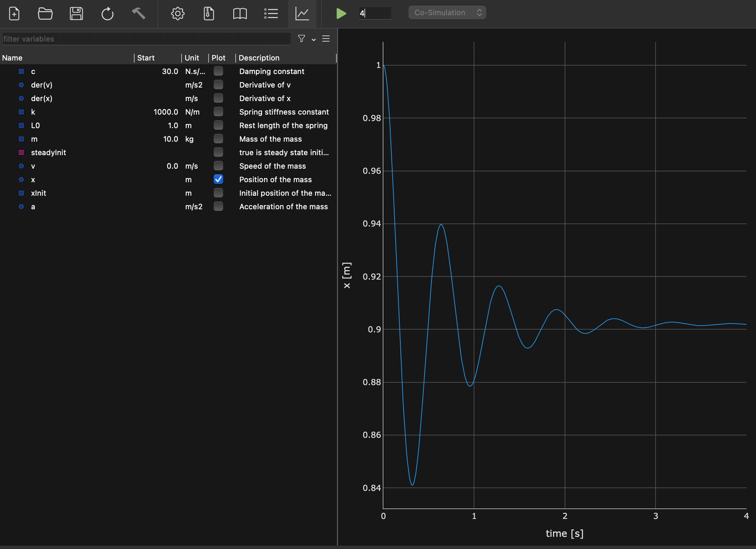The height and width of the screenshot is (549, 756).
Task: Toggle plot checkbox for L0
Action: pos(218,125)
